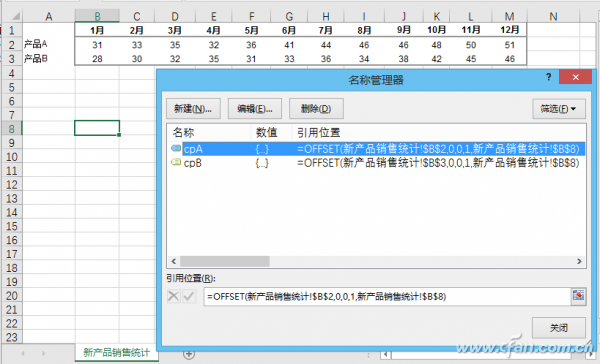
Task: Click into the 引用位置 reference input field
Action: tap(387, 296)
